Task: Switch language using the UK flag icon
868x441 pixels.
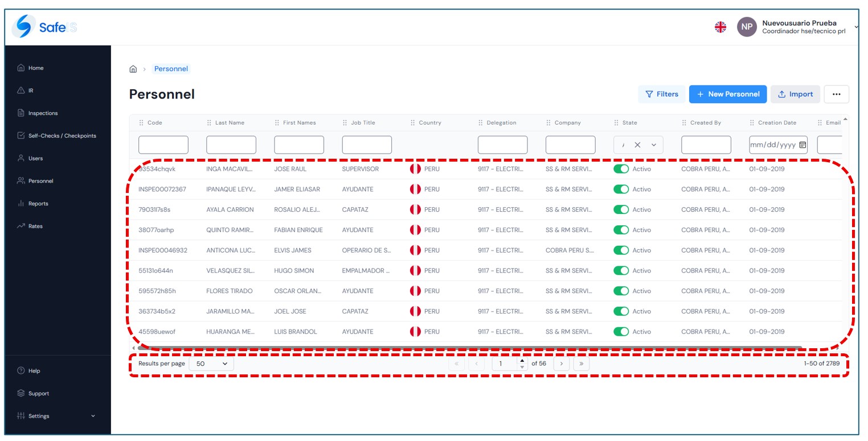Action: coord(720,27)
